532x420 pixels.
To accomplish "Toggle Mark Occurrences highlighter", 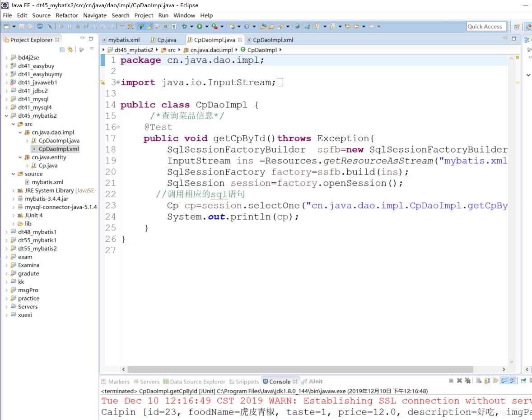I will pyautogui.click(x=149, y=27).
